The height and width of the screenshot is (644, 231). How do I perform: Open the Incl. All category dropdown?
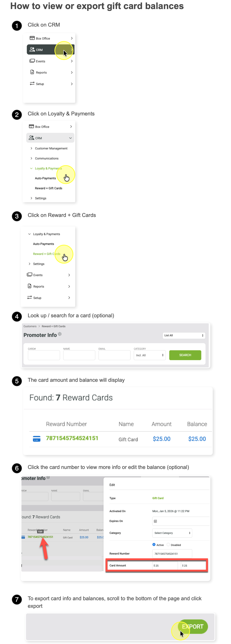(149, 355)
